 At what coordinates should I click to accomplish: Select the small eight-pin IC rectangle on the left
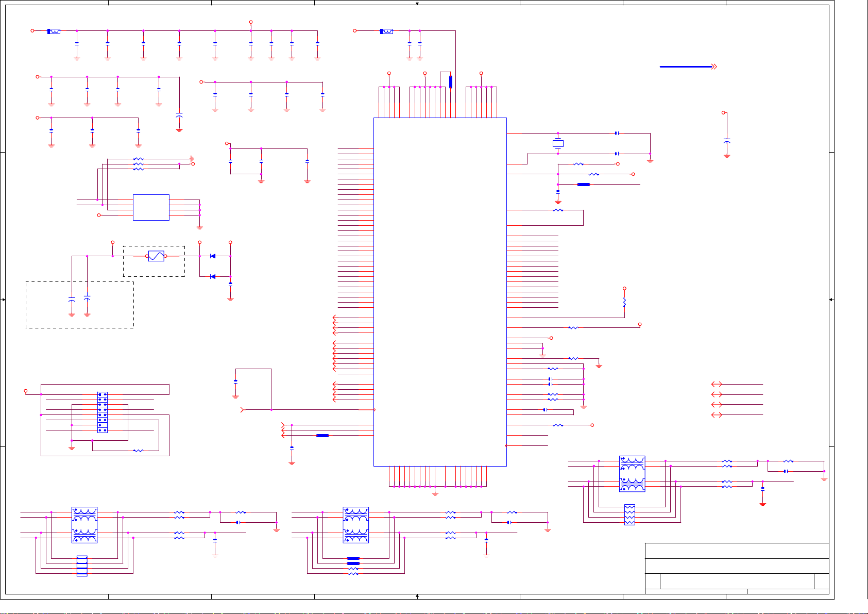pos(151,207)
